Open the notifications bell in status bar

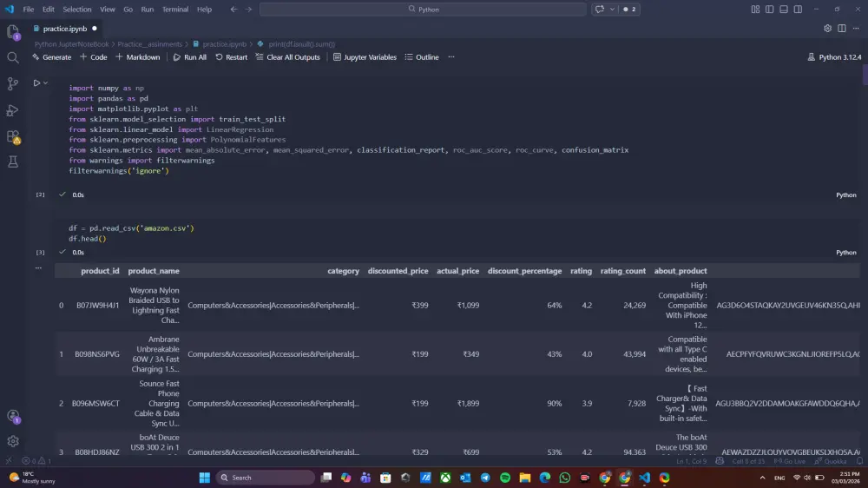coord(859,461)
